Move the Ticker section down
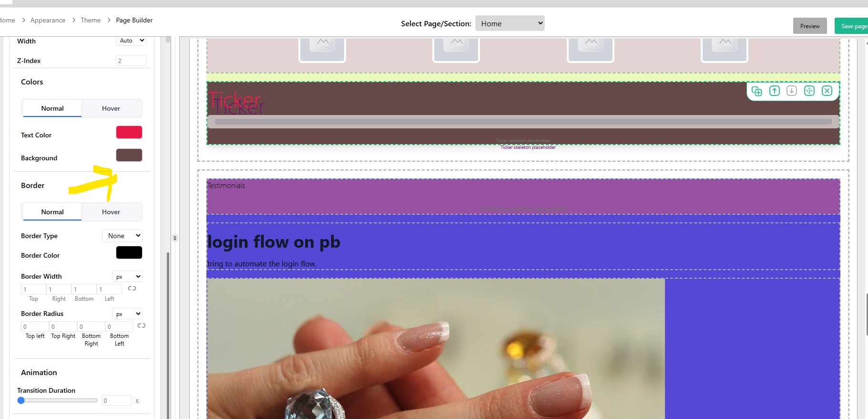The width and height of the screenshot is (868, 419). click(792, 91)
